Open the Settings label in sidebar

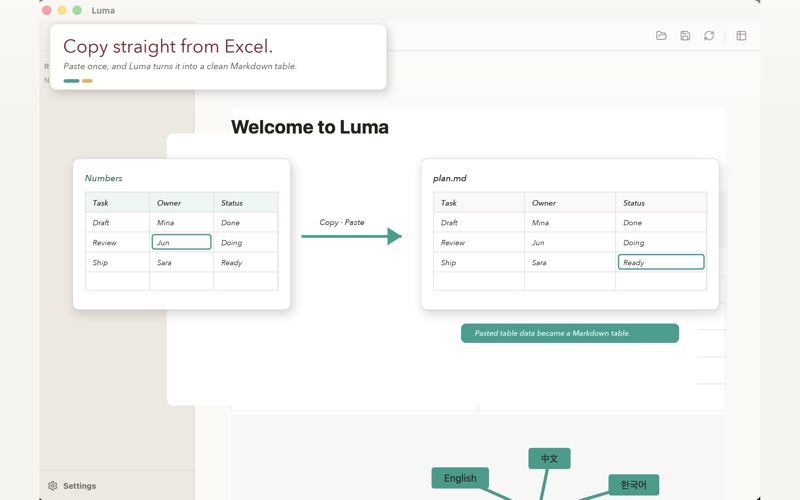pos(80,486)
